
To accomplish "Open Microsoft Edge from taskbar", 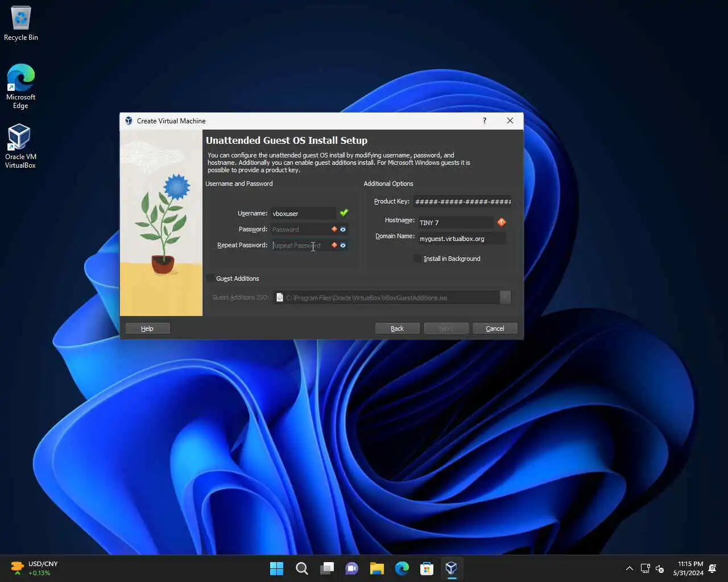I will pos(402,568).
